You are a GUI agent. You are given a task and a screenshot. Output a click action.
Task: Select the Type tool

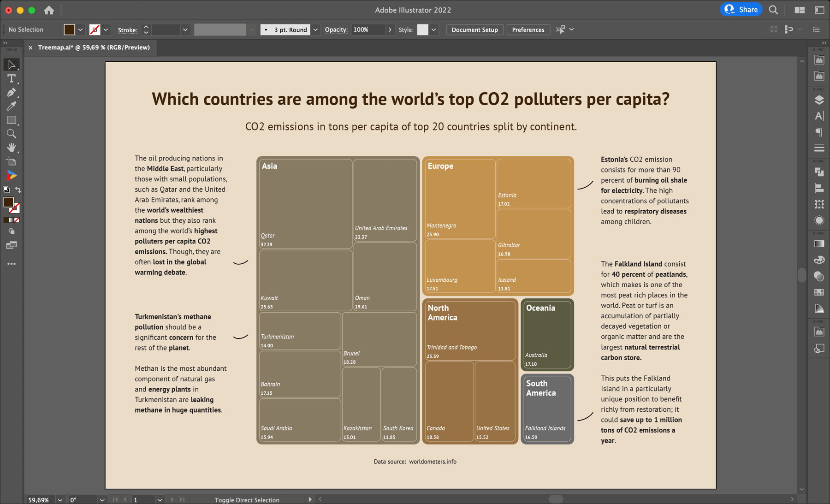pyautogui.click(x=11, y=79)
